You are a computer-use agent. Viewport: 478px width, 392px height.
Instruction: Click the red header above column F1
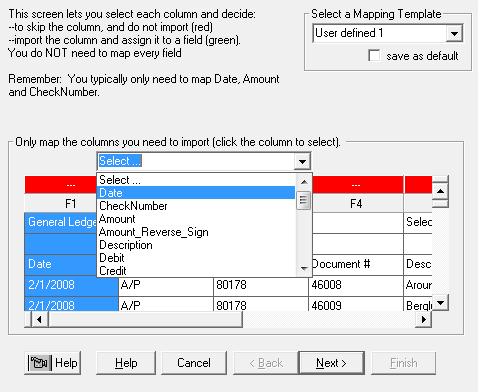61,185
